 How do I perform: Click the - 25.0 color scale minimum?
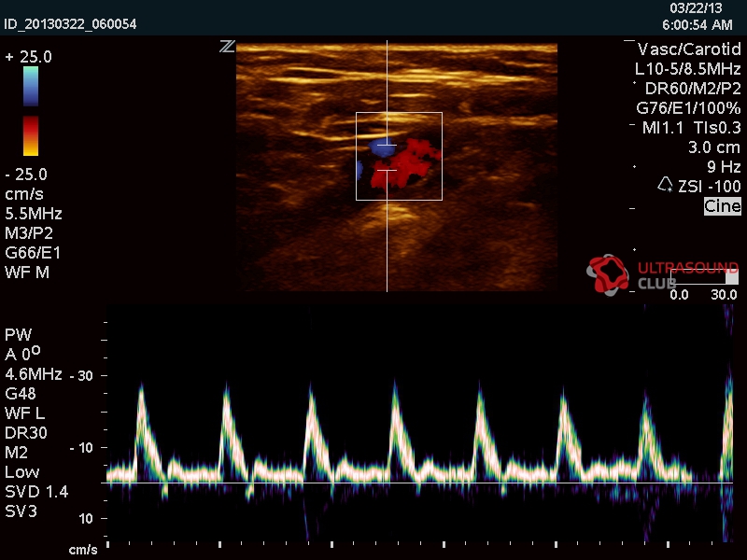[26, 175]
